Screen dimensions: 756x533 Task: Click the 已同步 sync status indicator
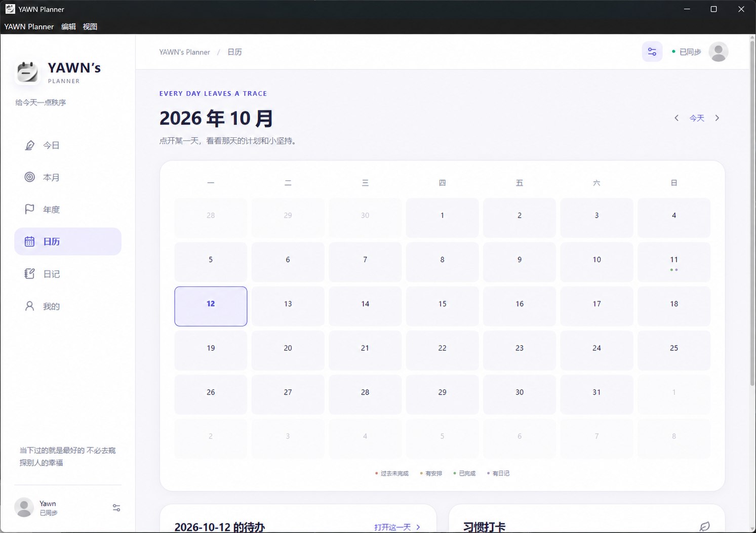(x=686, y=52)
